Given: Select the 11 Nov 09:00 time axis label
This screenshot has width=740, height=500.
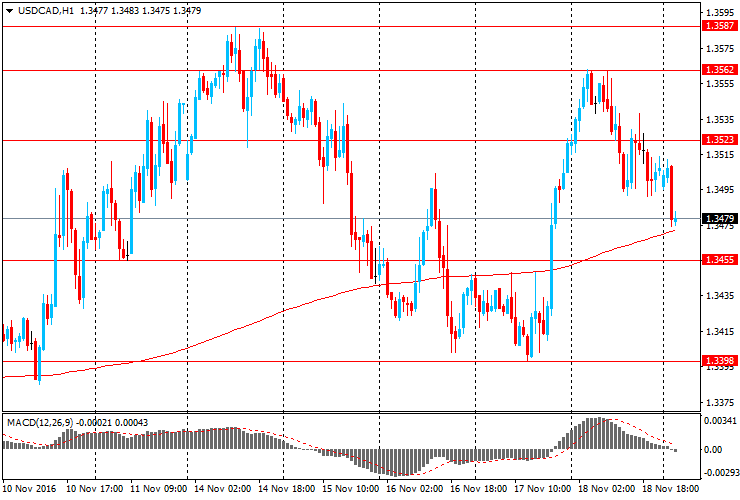Looking at the screenshot, I should coord(159,488).
